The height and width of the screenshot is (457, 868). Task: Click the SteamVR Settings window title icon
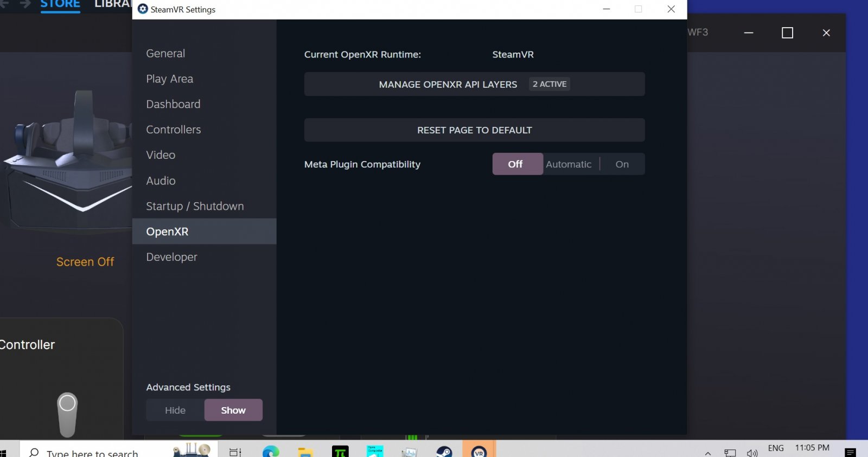(143, 9)
